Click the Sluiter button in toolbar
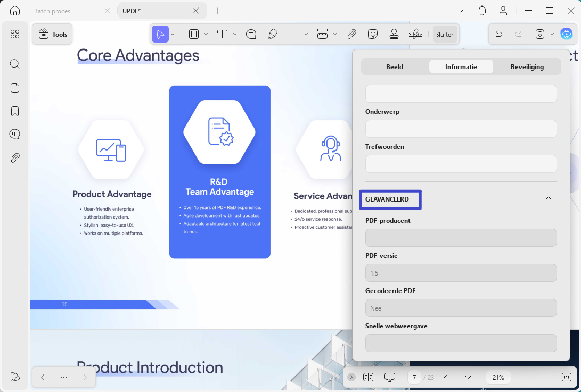581x392 pixels. pyautogui.click(x=445, y=35)
